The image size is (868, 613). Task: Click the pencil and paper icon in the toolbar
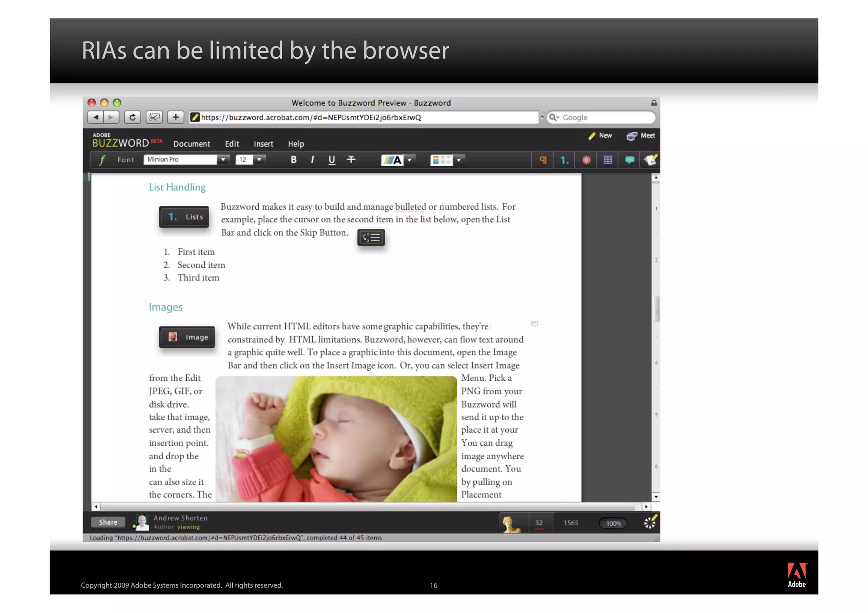click(650, 160)
